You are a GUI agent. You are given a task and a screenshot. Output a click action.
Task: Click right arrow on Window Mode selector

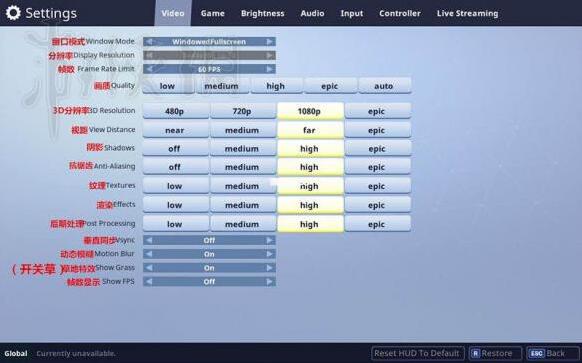(270, 42)
